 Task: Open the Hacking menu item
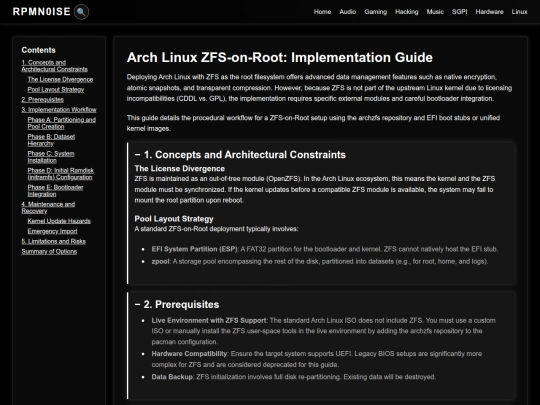click(x=407, y=12)
